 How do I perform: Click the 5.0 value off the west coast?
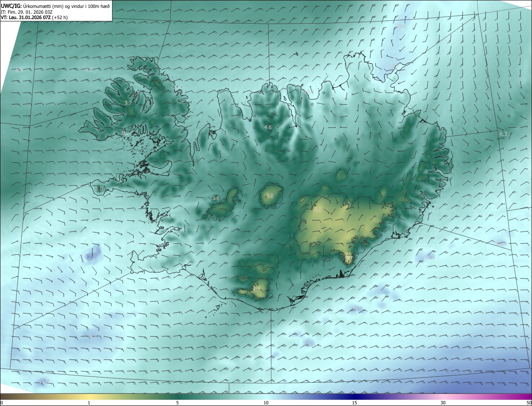(99, 188)
